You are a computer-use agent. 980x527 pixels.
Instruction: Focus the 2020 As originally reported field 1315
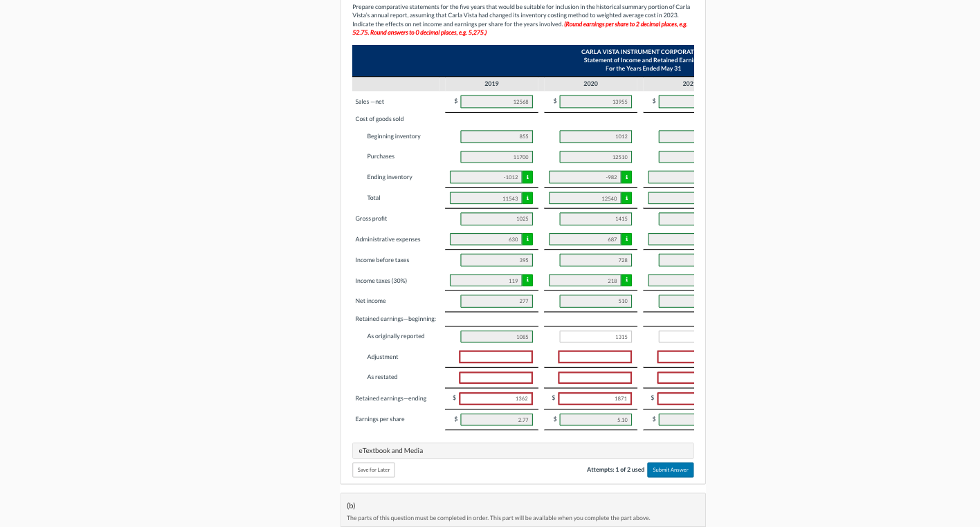[x=595, y=337]
